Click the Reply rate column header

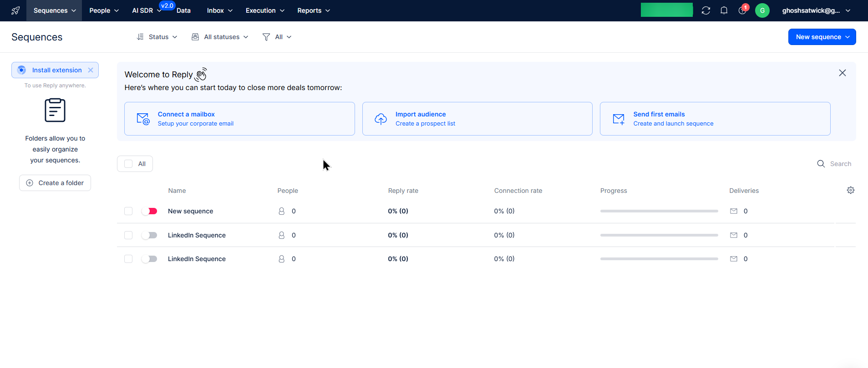403,191
